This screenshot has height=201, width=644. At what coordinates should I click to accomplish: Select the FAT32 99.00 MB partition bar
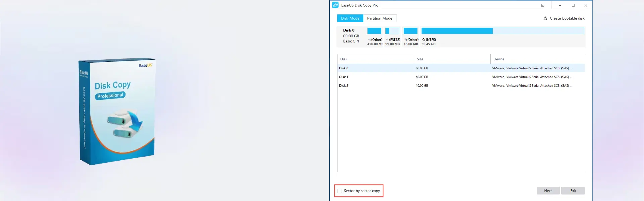(x=392, y=31)
